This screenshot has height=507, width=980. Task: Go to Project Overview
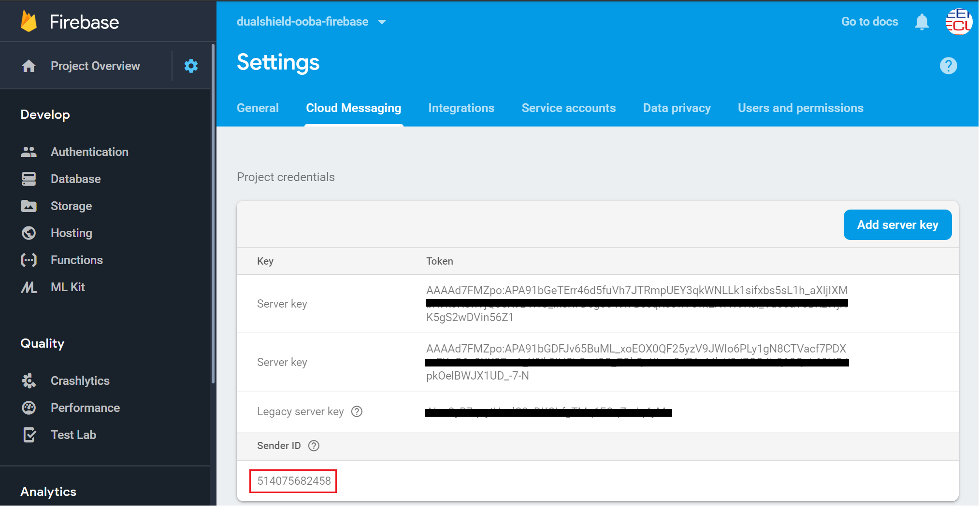click(x=95, y=66)
